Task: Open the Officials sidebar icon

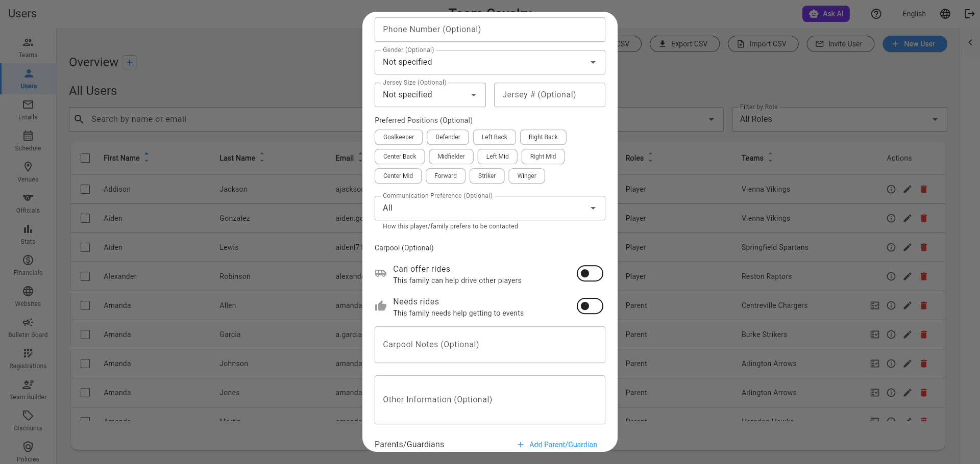Action: [28, 198]
